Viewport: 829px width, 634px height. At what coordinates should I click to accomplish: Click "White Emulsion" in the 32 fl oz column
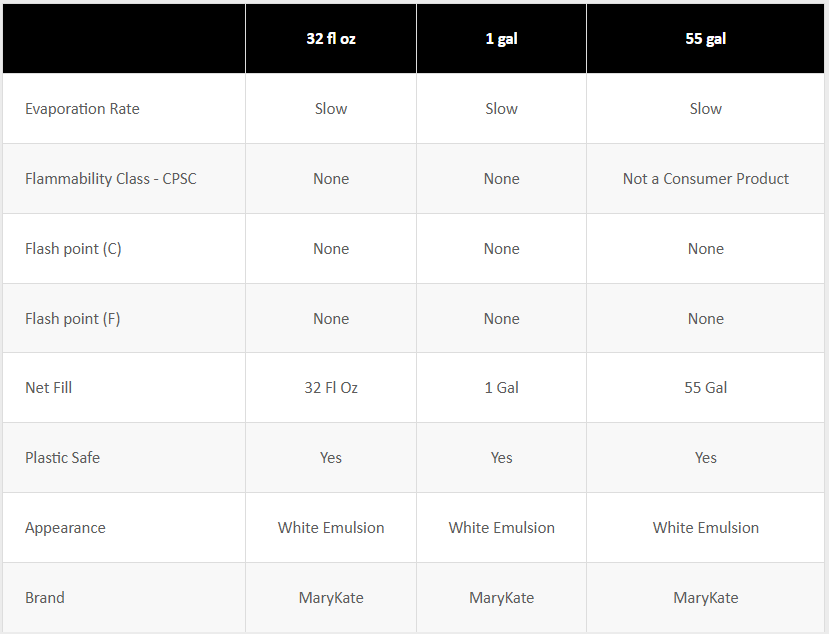tap(331, 528)
